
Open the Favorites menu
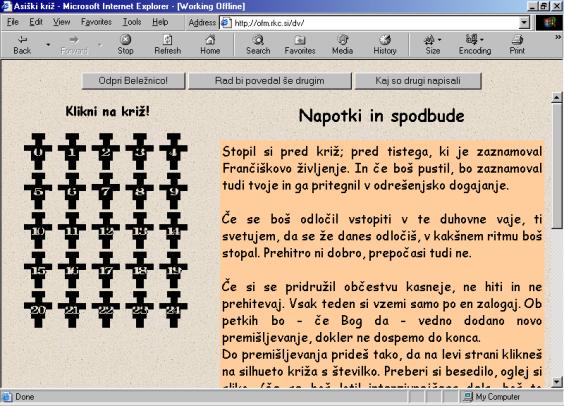(96, 22)
